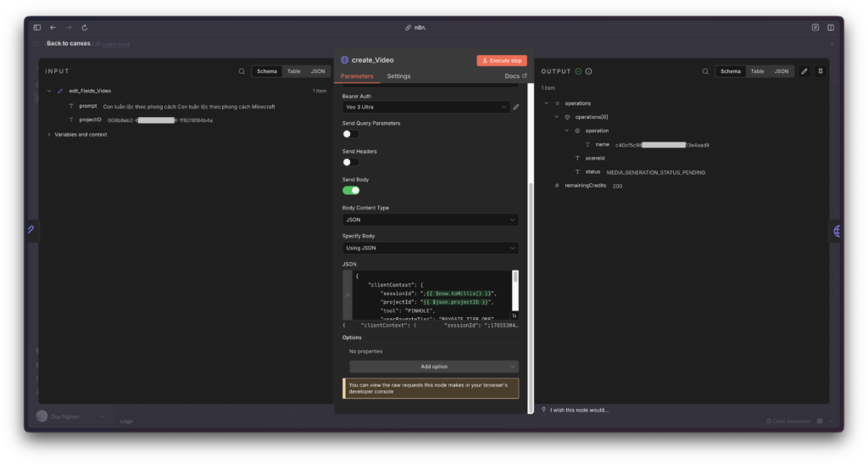Open the Specify Body dropdown
Screen dimensions: 868x464
pos(430,248)
